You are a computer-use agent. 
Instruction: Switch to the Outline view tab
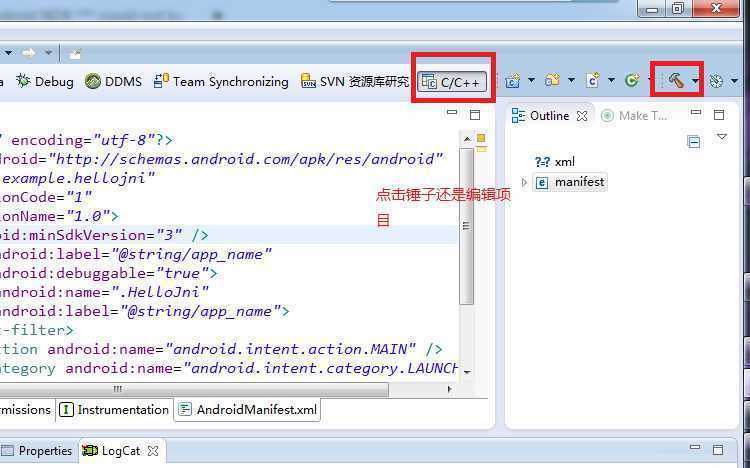[549, 116]
